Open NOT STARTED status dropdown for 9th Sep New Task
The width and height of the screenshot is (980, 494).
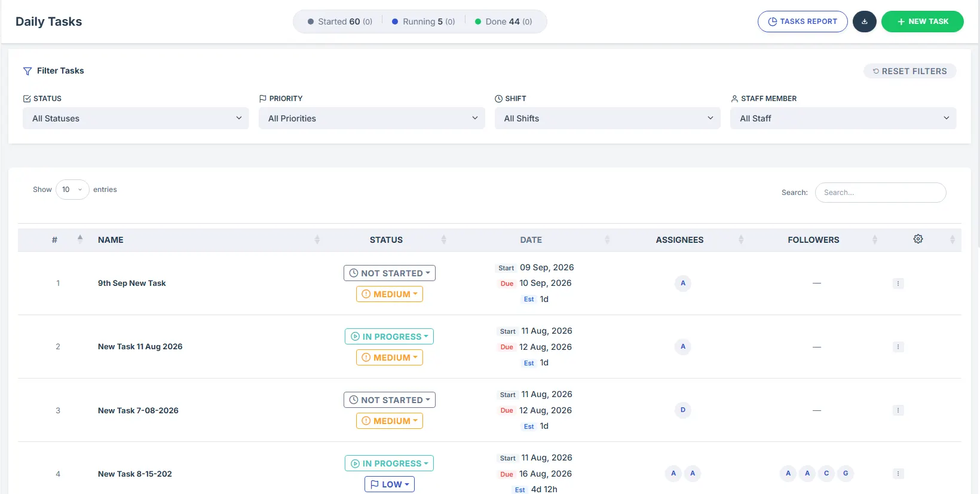[390, 273]
